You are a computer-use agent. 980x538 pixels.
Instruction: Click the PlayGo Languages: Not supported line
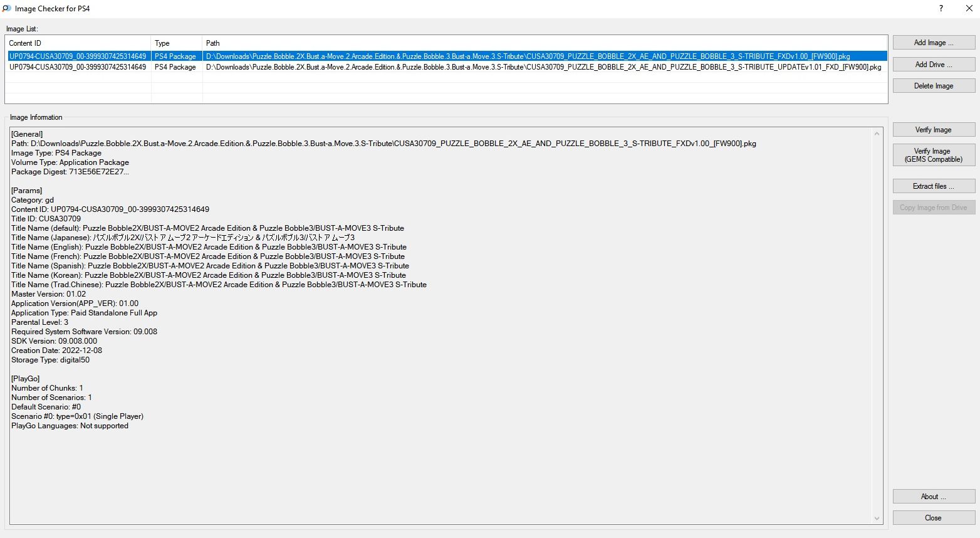pos(70,426)
